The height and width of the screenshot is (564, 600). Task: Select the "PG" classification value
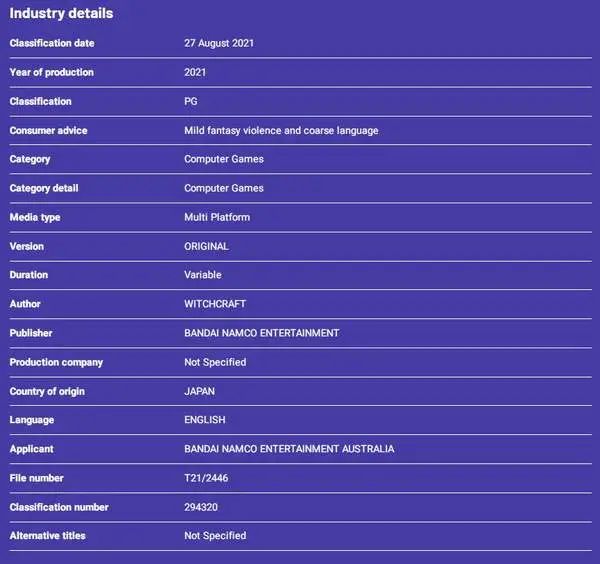pyautogui.click(x=192, y=101)
